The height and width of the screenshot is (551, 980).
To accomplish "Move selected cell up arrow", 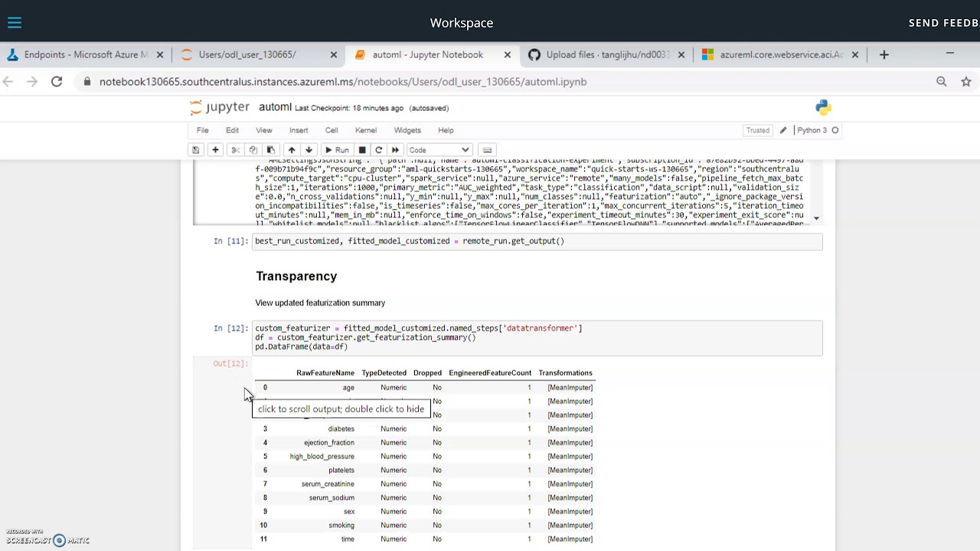I will click(291, 150).
